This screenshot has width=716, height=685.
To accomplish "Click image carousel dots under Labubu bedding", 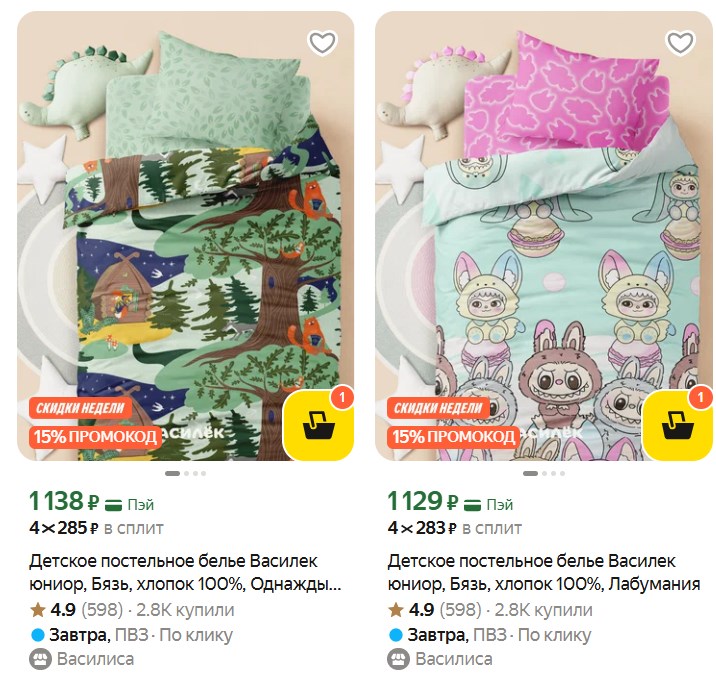I will point(543,473).
